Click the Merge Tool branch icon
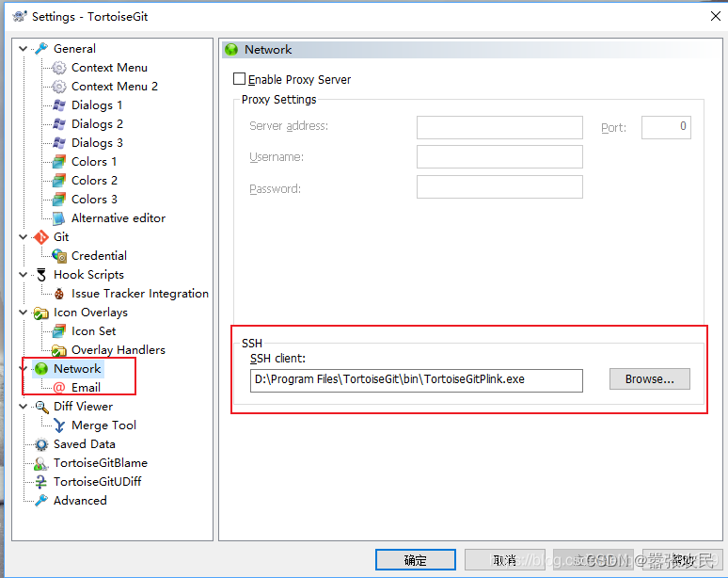This screenshot has width=728, height=578. tap(59, 425)
